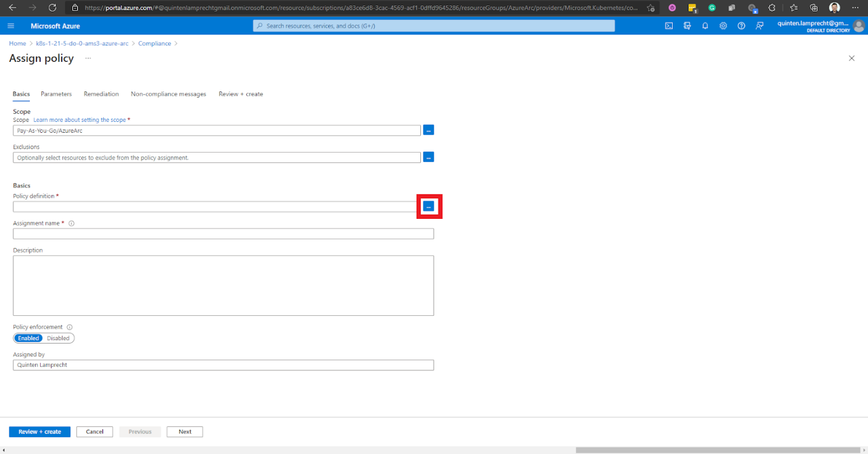Open Compliance breadcrumb
The height and width of the screenshot is (454, 868).
155,44
